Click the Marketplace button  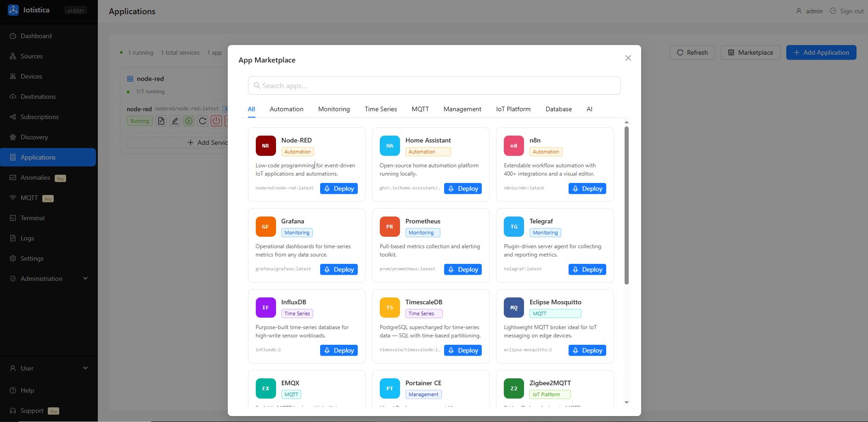click(750, 52)
